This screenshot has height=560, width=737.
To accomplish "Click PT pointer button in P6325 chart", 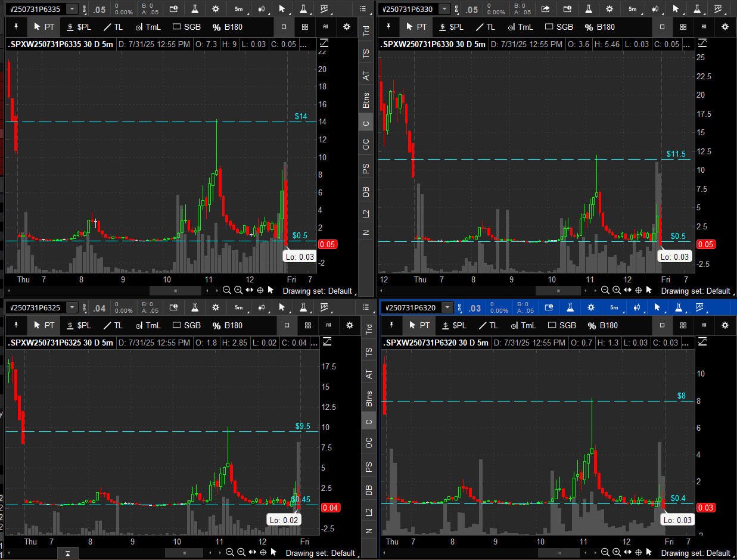I will [x=43, y=325].
